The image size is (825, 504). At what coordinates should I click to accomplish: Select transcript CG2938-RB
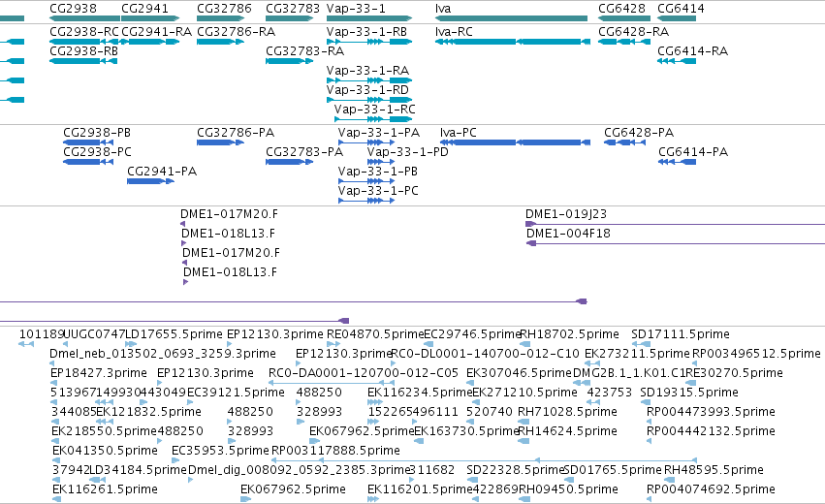(83, 61)
